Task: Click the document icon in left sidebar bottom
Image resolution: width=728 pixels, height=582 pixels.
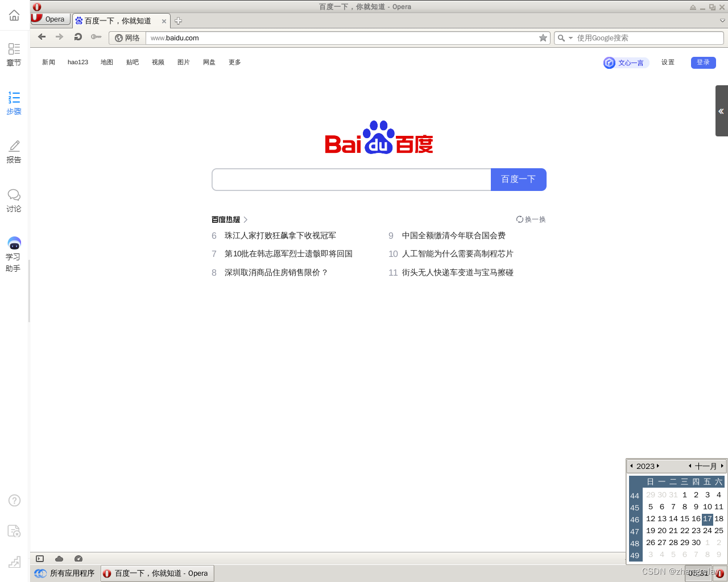Action: (x=14, y=531)
